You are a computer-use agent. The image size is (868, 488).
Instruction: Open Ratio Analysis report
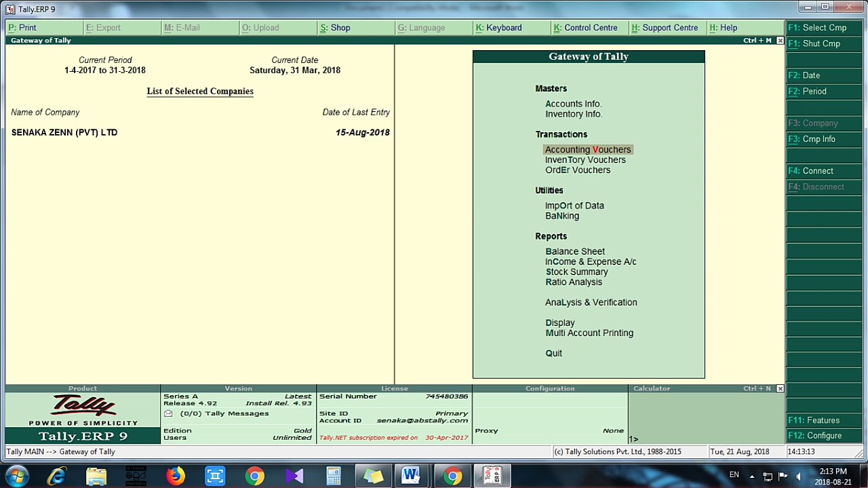[574, 282]
